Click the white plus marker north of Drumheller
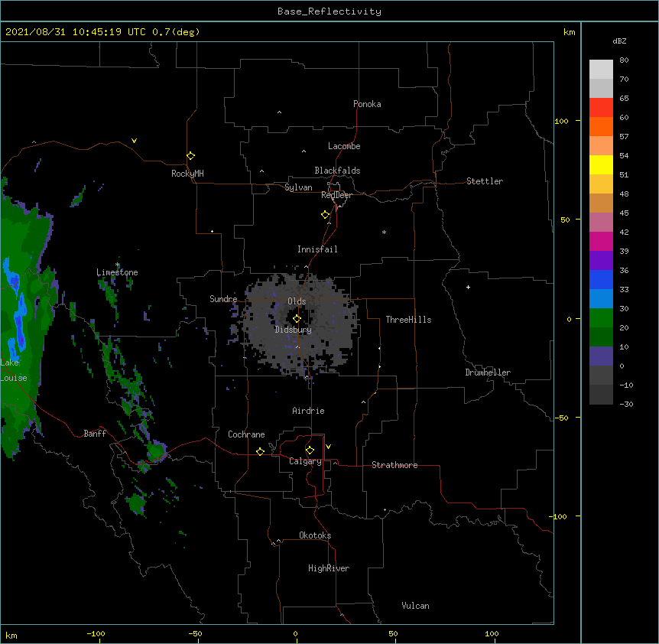 [x=468, y=287]
